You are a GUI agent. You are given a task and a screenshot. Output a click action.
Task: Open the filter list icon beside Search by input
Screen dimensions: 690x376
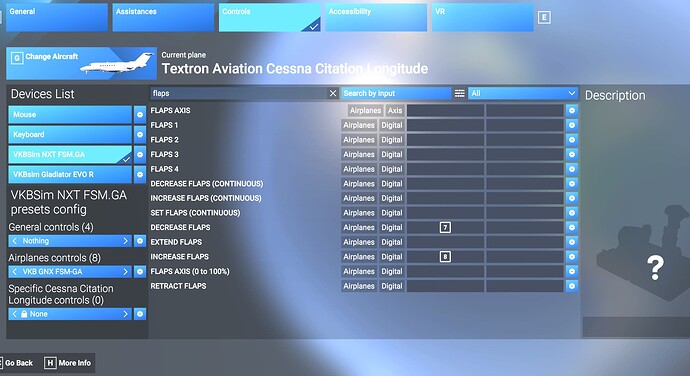pyautogui.click(x=459, y=93)
